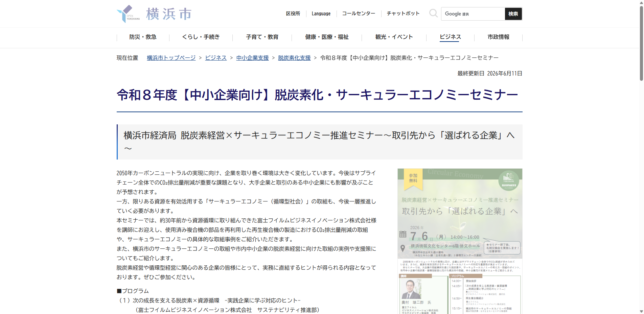644x314 pixels.
Task: Open the 防災・救急 menu
Action: (143, 37)
